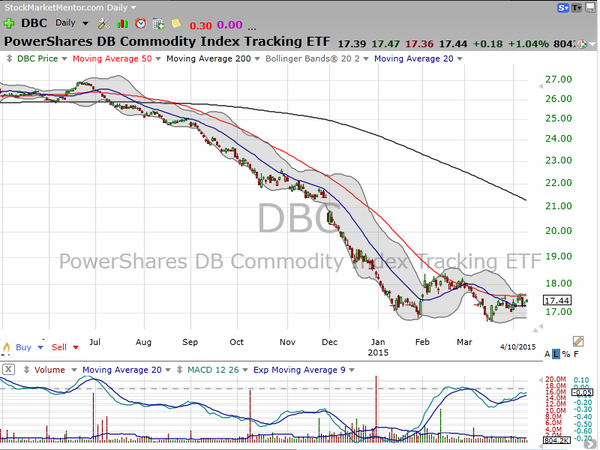Close the lower indicator pane with X
600x450 pixels.
[x=8, y=370]
